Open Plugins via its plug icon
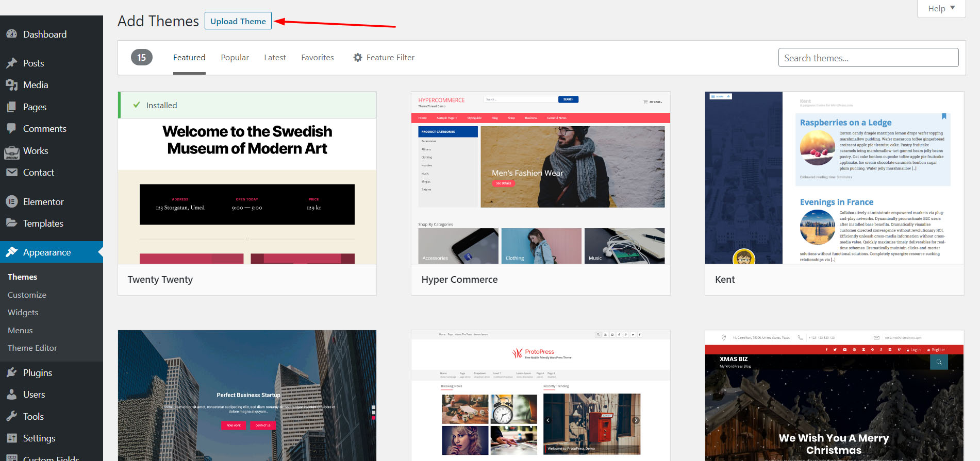The height and width of the screenshot is (461, 980). [x=12, y=372]
